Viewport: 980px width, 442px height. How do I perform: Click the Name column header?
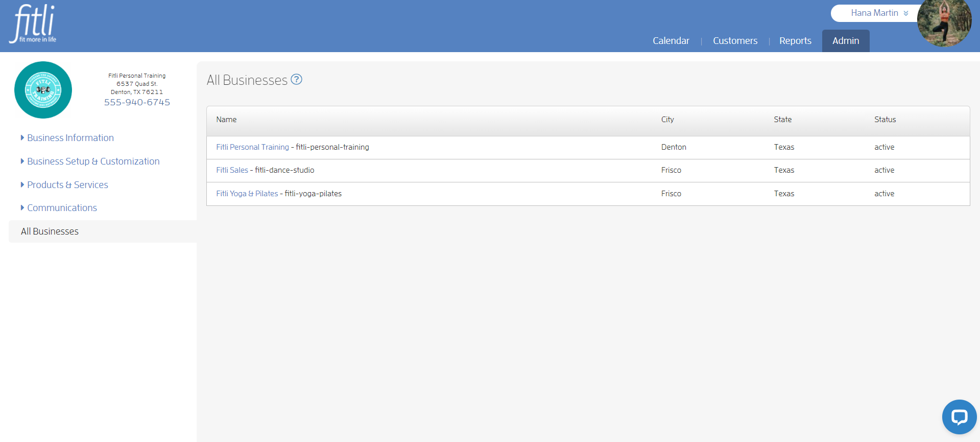[226, 120]
